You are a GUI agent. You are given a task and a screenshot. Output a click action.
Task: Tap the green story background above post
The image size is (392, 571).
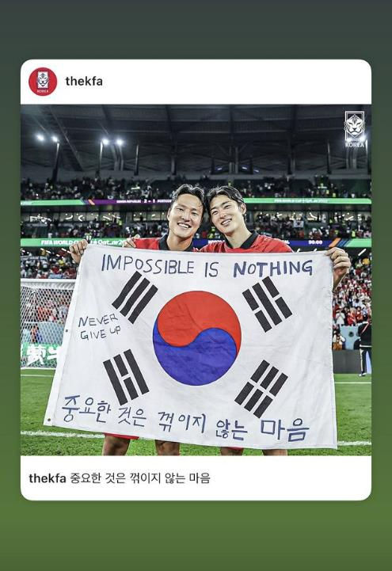coord(196,29)
